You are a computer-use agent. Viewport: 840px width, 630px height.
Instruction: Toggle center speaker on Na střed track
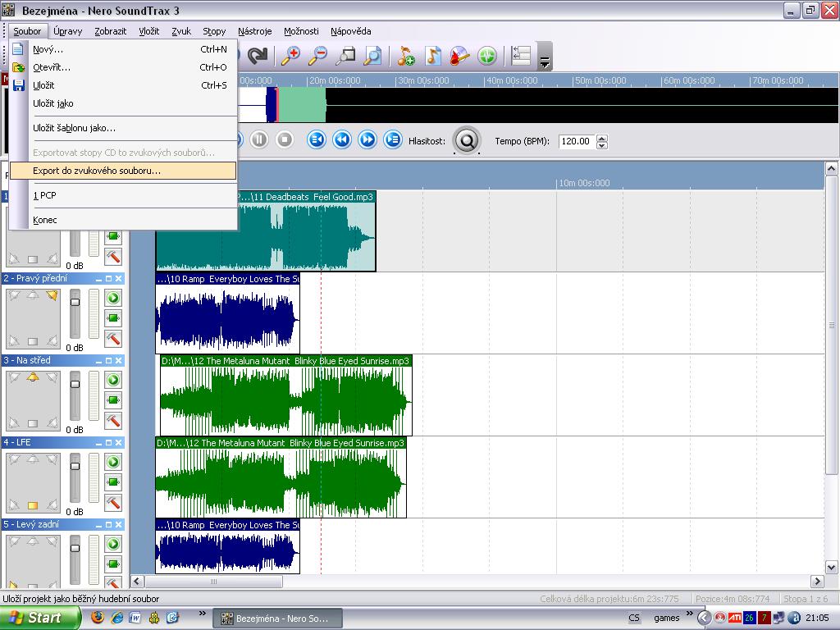coord(33,377)
